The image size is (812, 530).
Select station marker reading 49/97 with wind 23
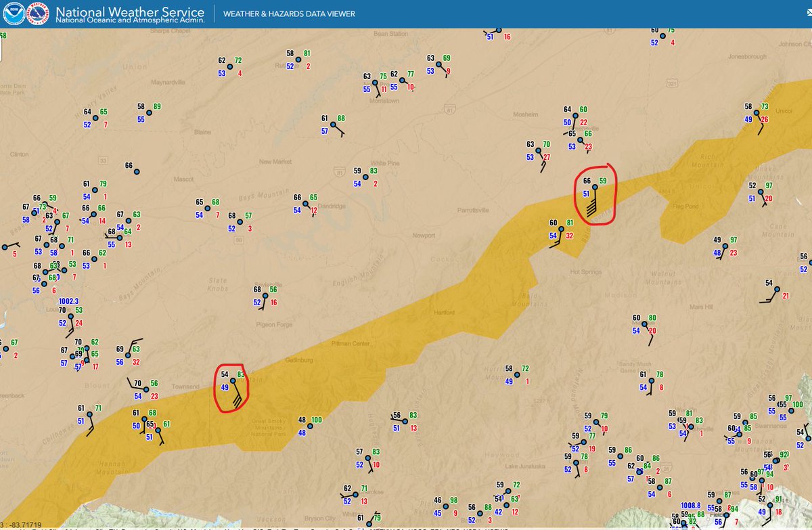click(724, 246)
